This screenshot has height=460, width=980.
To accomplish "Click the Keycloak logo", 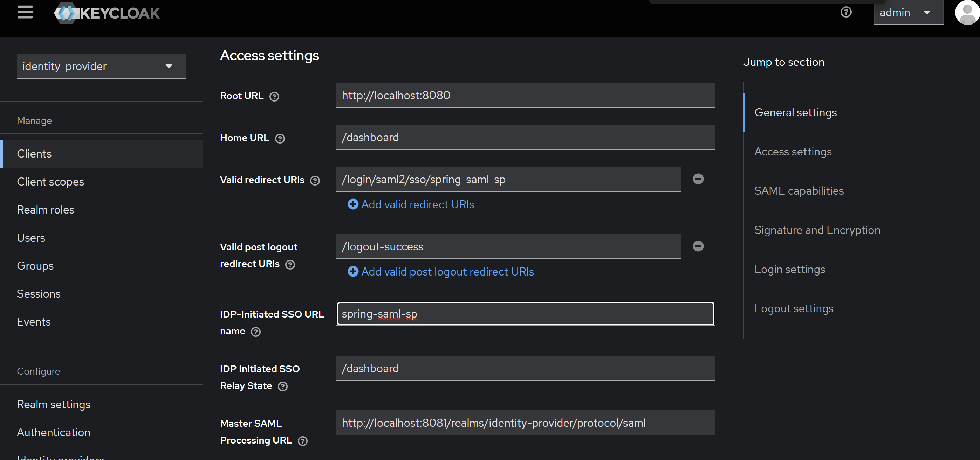I will point(107,13).
